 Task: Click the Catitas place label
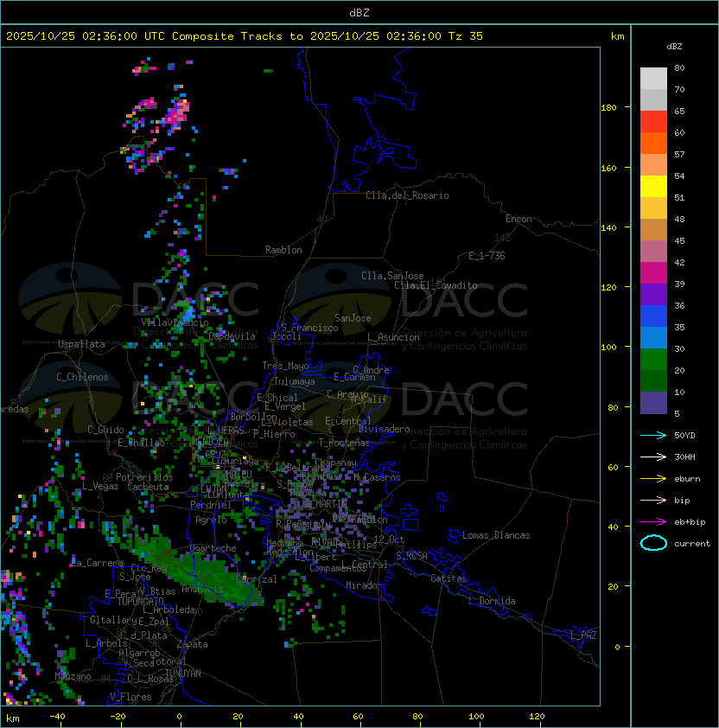point(449,578)
